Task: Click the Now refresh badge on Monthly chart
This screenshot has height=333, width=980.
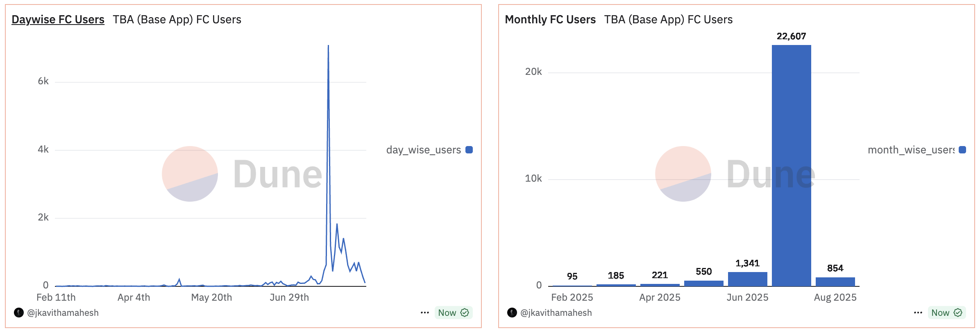Action: click(x=940, y=313)
